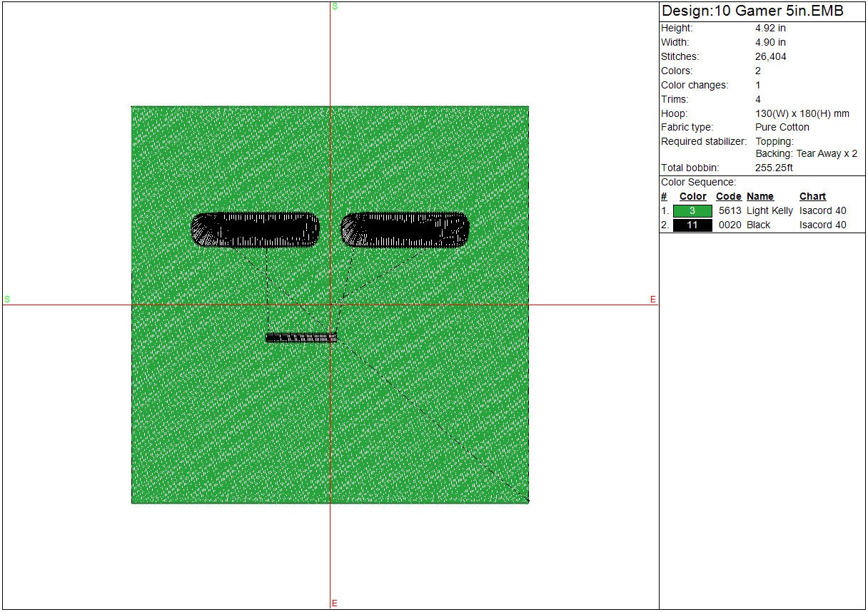The image size is (868, 612).
Task: Click the Total bobbin value 255.25ft
Action: pos(774,168)
